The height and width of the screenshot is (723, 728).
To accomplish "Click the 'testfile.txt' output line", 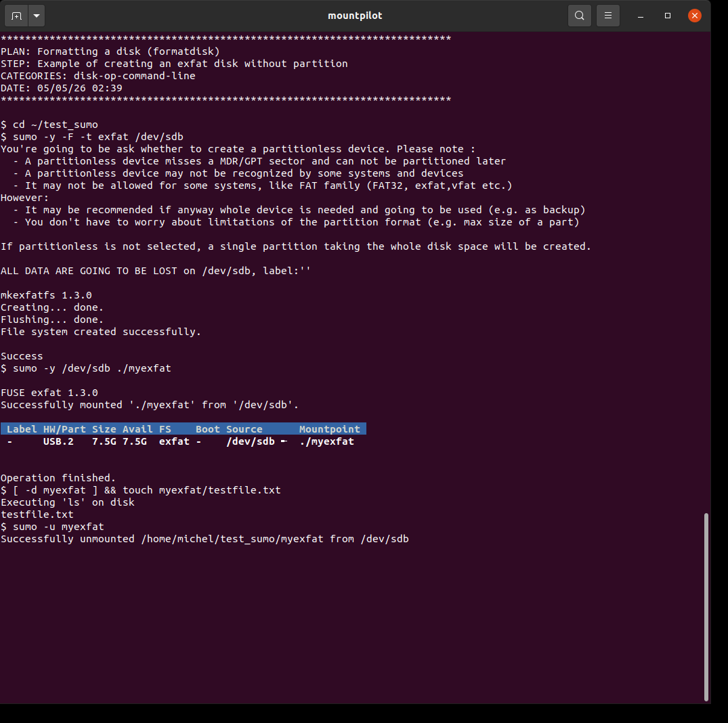I will coord(37,514).
